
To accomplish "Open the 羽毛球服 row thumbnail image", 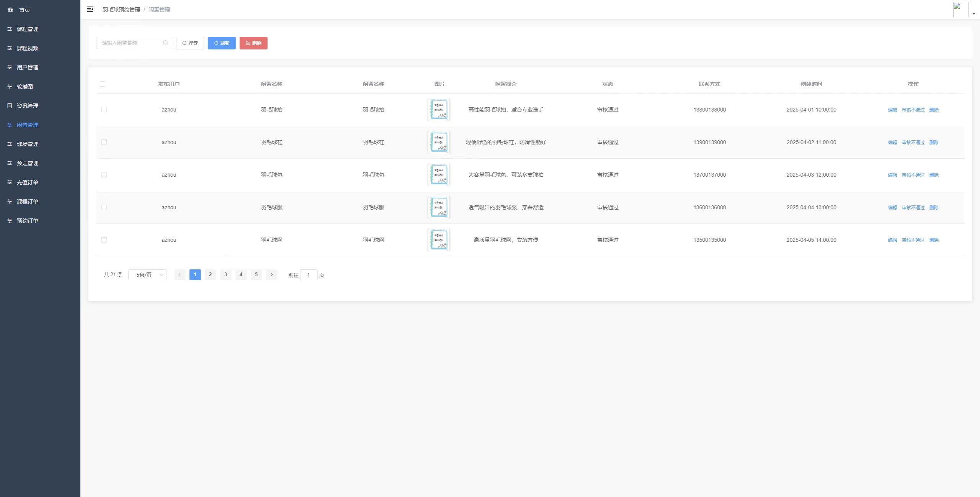I will (x=439, y=207).
